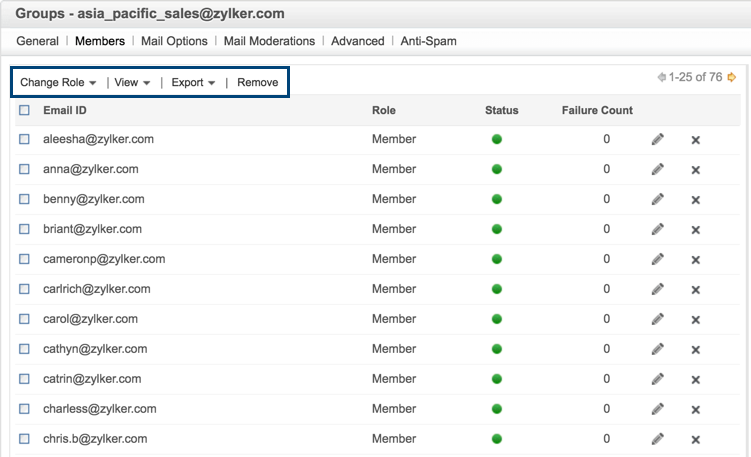The height and width of the screenshot is (457, 751).
Task: Edit member benny@zylker.com with pencil icon
Action: click(x=657, y=200)
